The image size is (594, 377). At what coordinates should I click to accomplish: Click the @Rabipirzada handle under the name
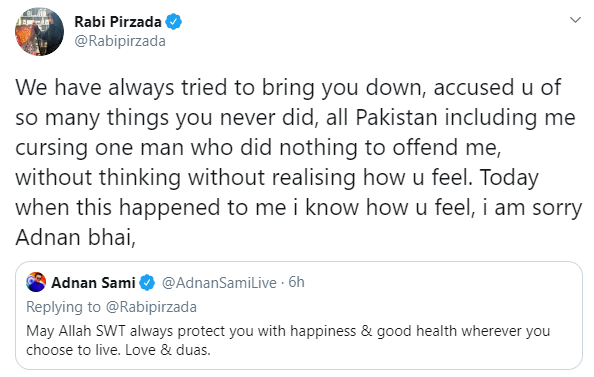pos(120,41)
